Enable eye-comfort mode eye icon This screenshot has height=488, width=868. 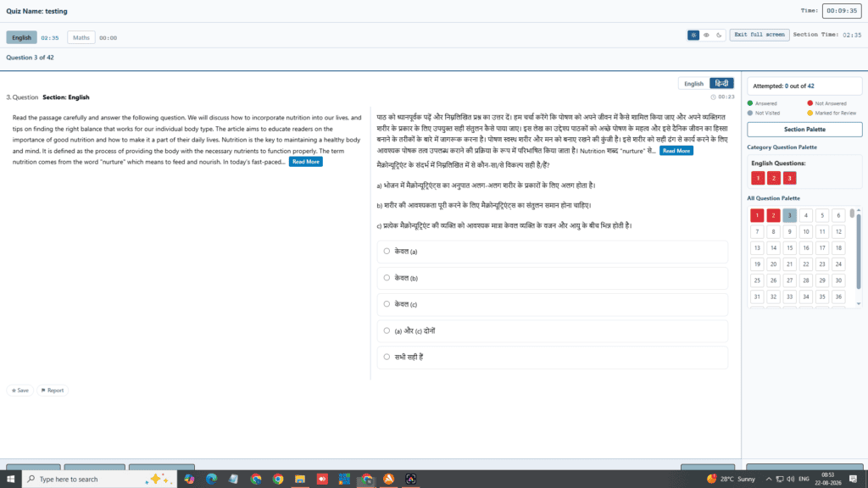point(706,35)
